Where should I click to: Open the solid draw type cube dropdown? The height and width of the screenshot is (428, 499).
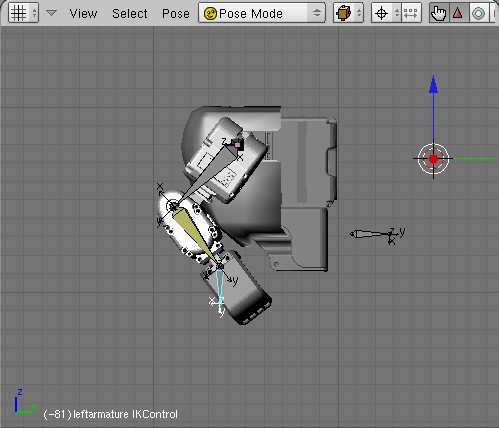point(348,13)
